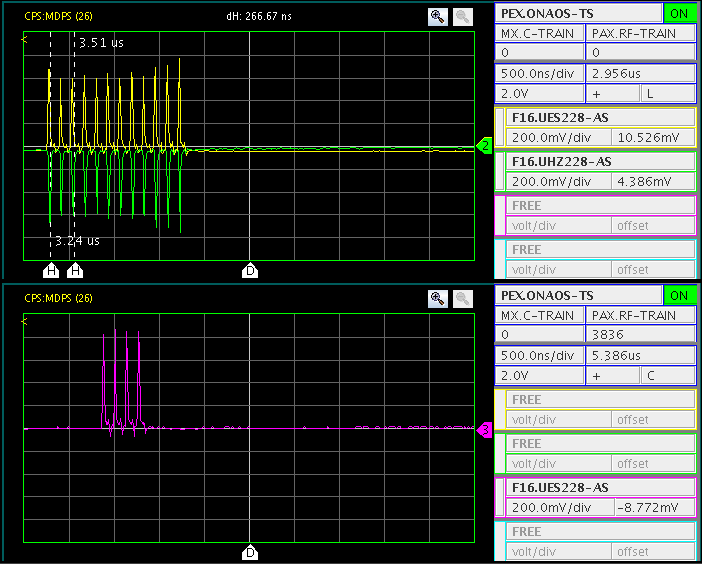This screenshot has height=564, width=702.
Task: Edit bottom MX.C-TRAIN value 0
Action: (x=540, y=334)
